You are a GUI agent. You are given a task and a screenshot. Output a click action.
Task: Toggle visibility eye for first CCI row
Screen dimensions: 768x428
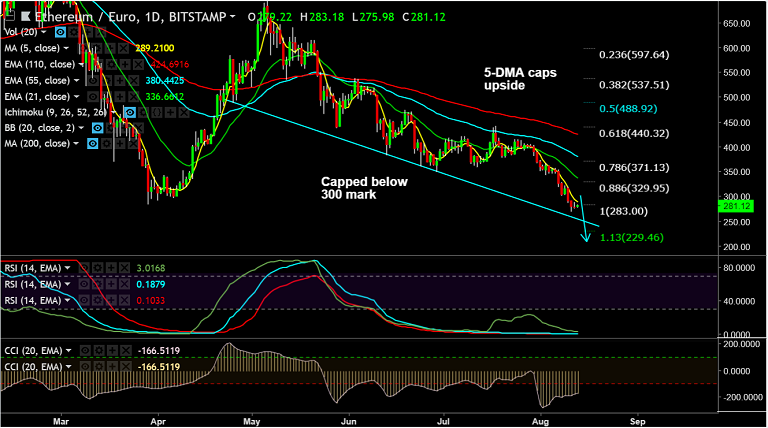[85, 351]
